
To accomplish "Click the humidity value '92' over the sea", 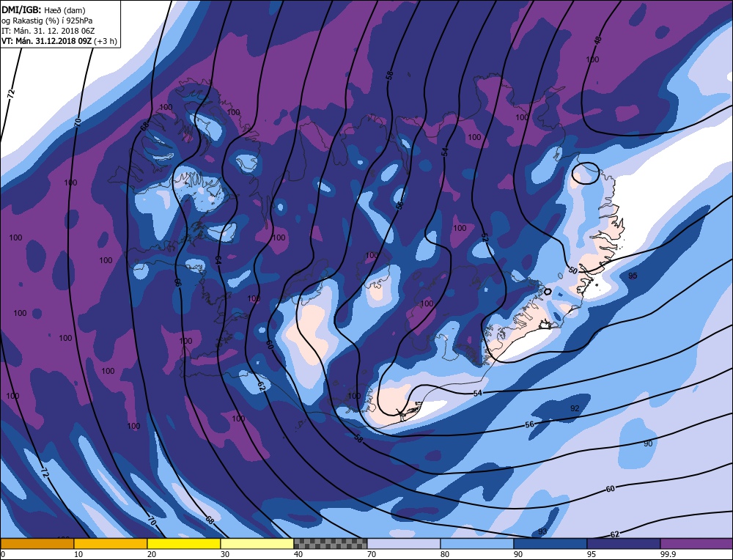I will [x=575, y=408].
